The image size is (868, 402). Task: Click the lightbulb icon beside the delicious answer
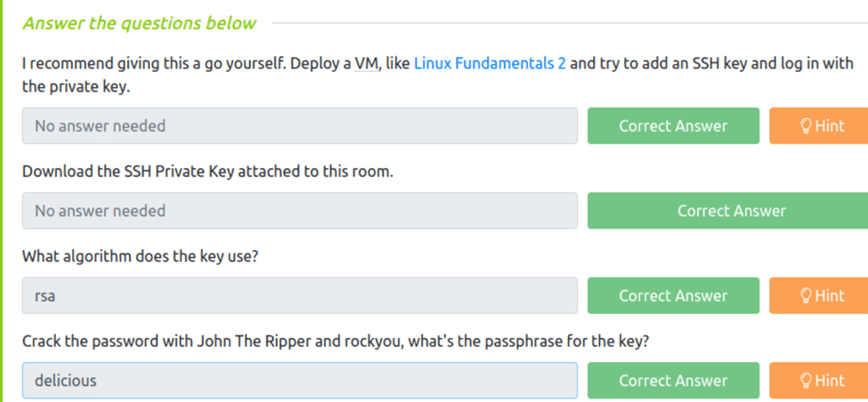pyautogui.click(x=805, y=381)
